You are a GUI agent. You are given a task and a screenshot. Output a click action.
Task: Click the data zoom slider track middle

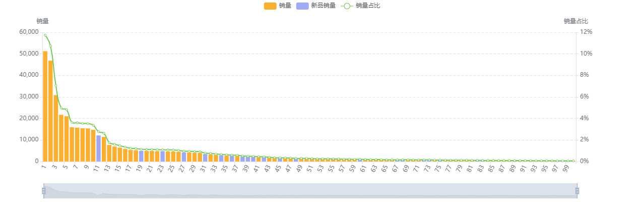point(310,190)
